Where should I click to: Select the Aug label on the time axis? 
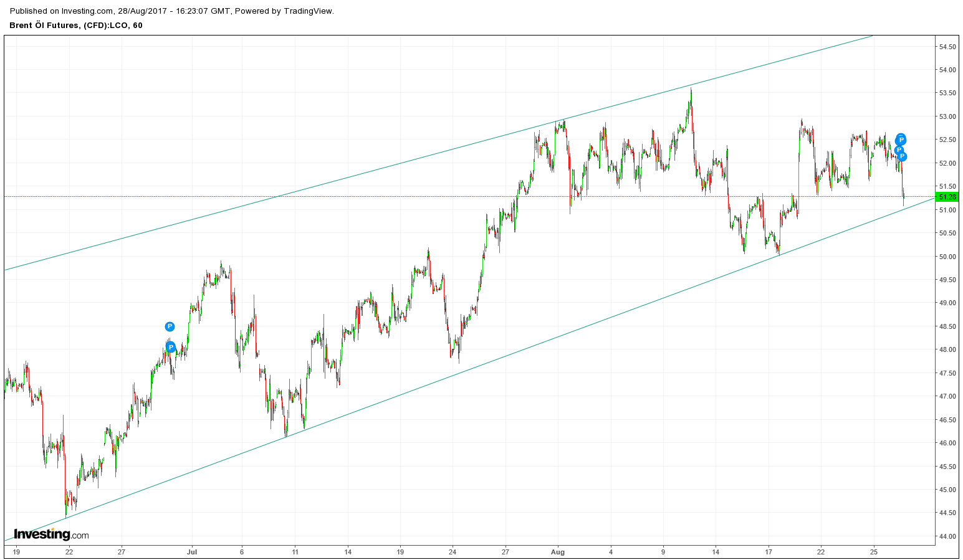pos(558,552)
